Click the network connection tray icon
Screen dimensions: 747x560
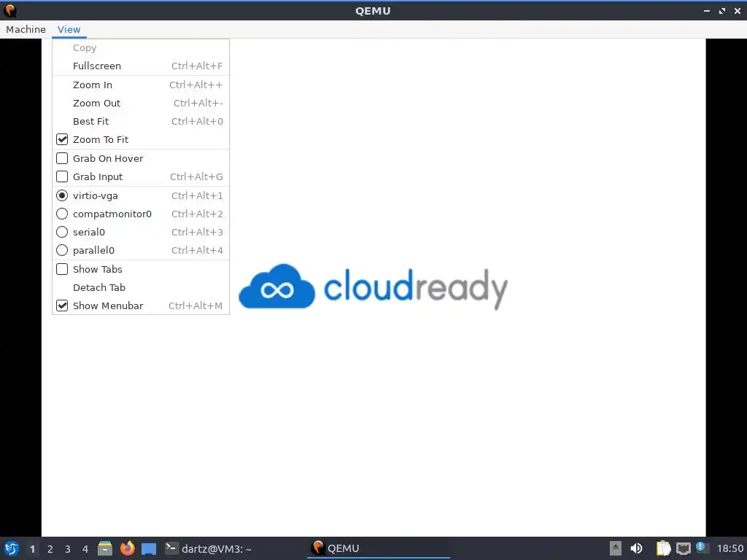point(683,548)
